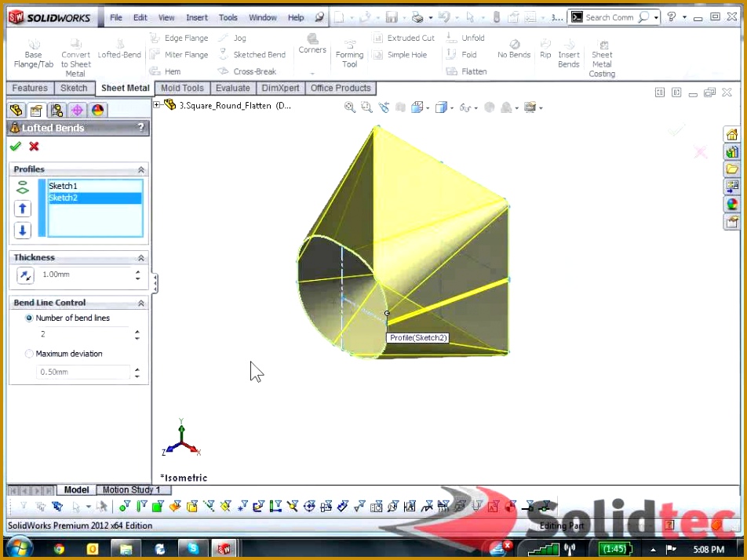Open Appearances color ball in task pane
747x560 pixels.
[x=732, y=205]
